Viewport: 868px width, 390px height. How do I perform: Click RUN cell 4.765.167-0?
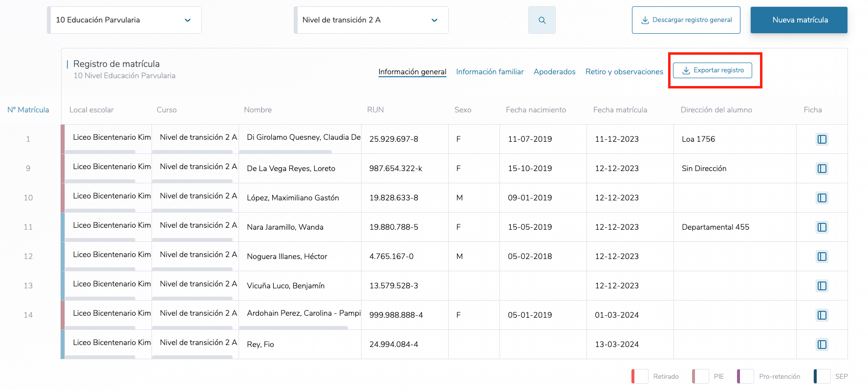point(405,257)
